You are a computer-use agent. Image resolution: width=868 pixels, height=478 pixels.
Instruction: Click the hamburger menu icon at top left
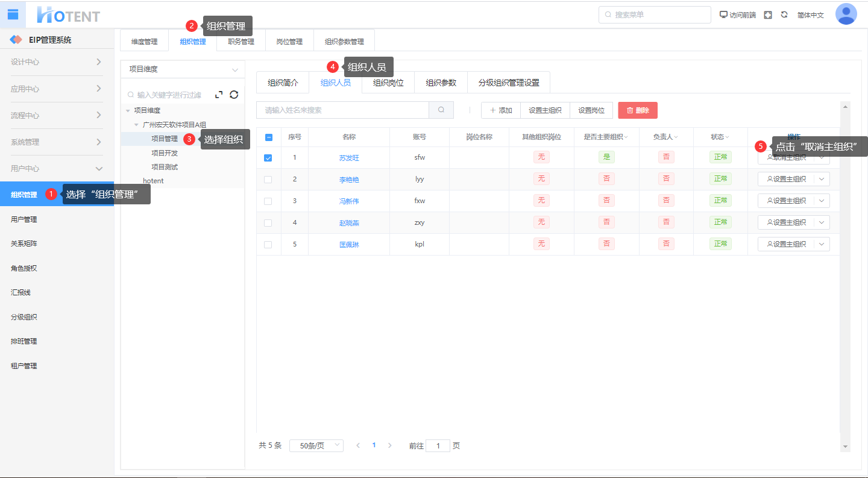click(13, 14)
